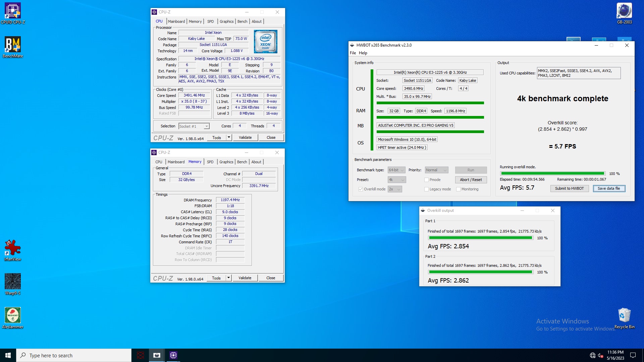This screenshot has width=644, height=362.
Task: Switch to Graphics tab in top CPU-Z
Action: [x=227, y=21]
